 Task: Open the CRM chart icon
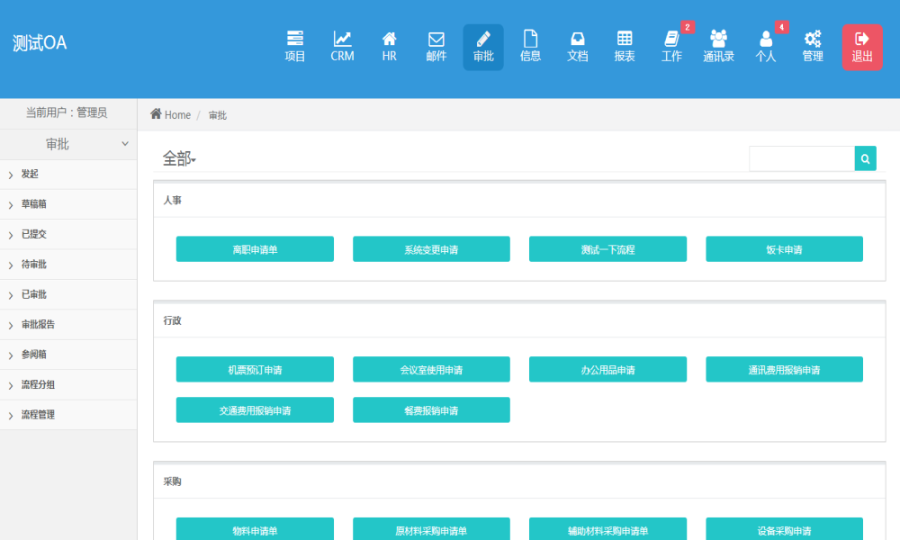click(342, 46)
